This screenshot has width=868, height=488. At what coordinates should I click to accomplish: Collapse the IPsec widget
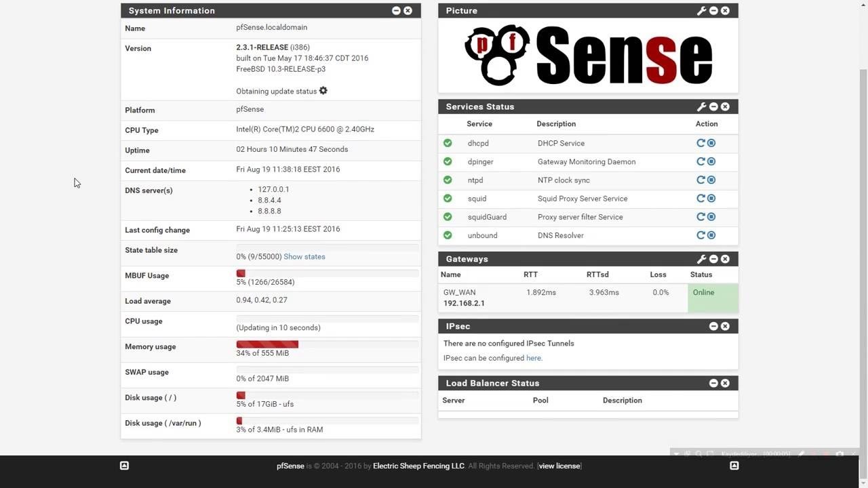tap(713, 326)
